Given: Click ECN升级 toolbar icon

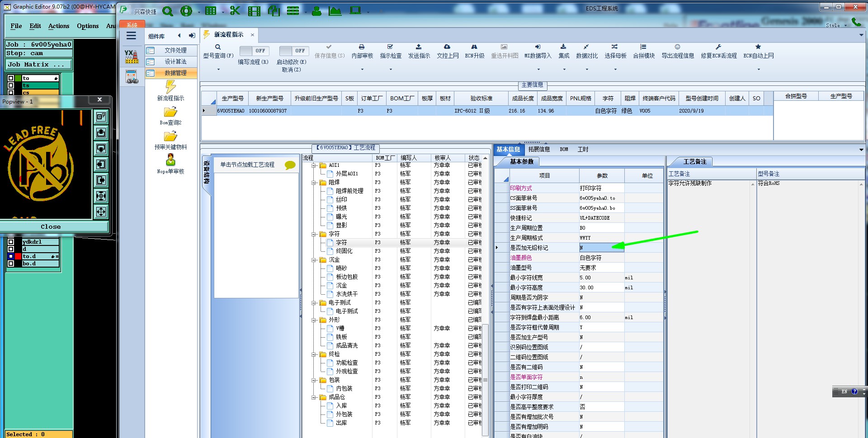Looking at the screenshot, I should [x=474, y=47].
